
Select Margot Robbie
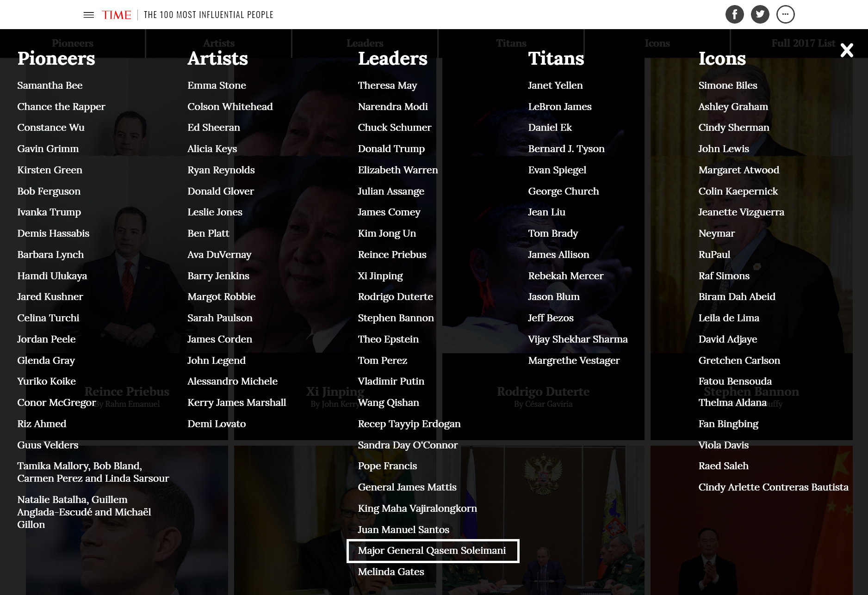tap(222, 297)
